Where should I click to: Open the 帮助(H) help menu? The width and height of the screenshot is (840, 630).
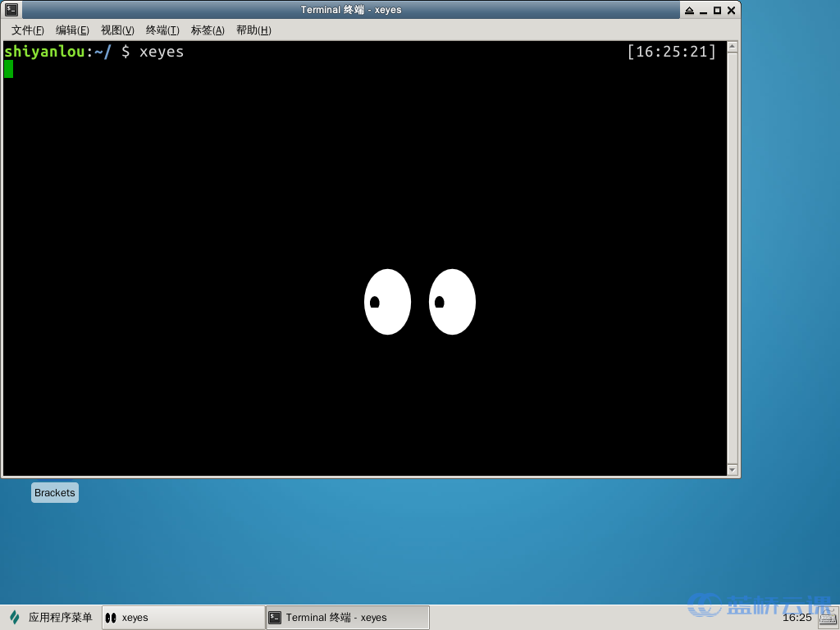253,30
